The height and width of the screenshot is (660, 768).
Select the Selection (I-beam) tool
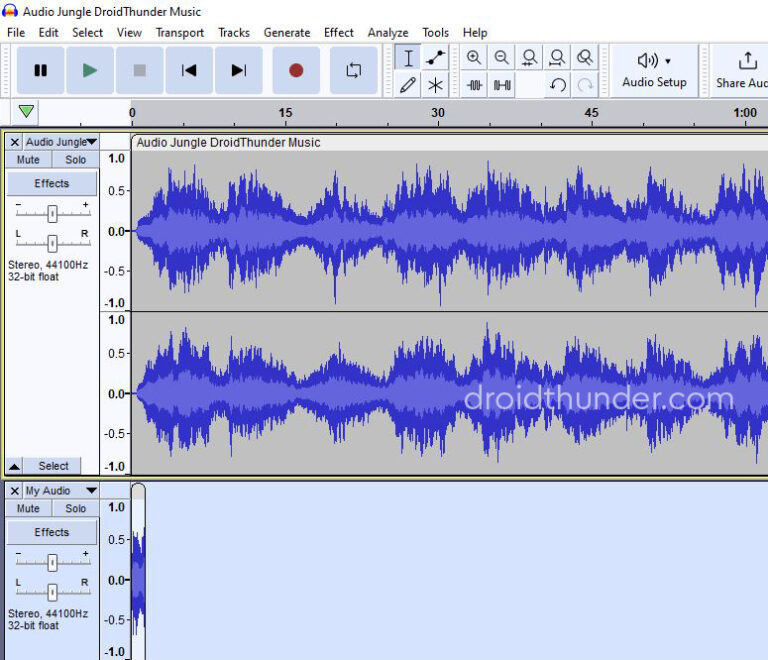[408, 58]
